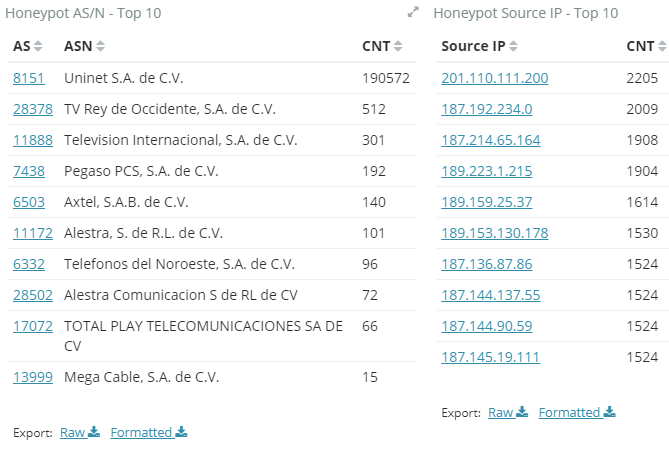Download raw export of AS/N table

(80, 432)
